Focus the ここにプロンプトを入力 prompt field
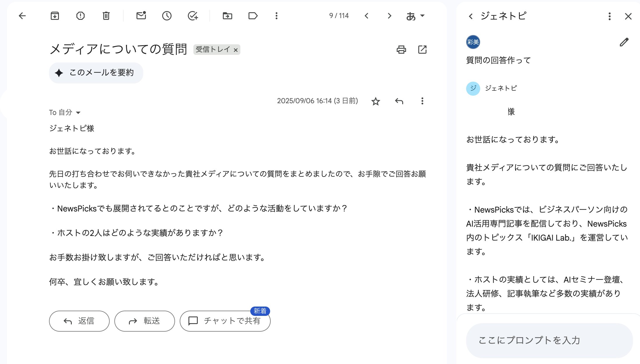The height and width of the screenshot is (364, 640). (549, 340)
